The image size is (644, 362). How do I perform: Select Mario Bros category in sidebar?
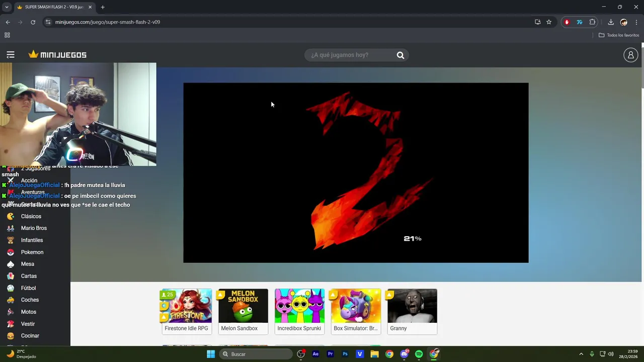pos(34,228)
